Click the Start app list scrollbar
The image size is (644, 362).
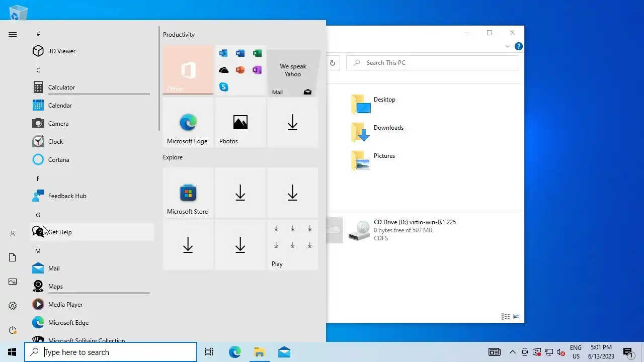(x=159, y=78)
